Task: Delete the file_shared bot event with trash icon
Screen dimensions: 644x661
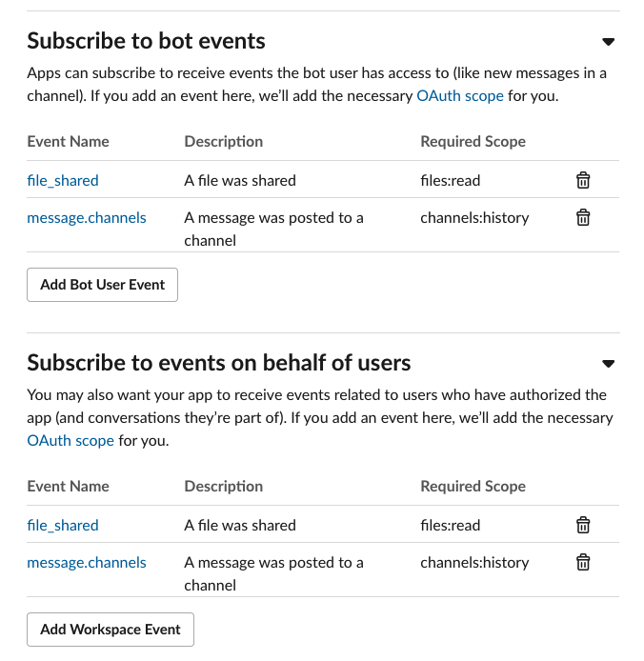Action: pos(583,180)
